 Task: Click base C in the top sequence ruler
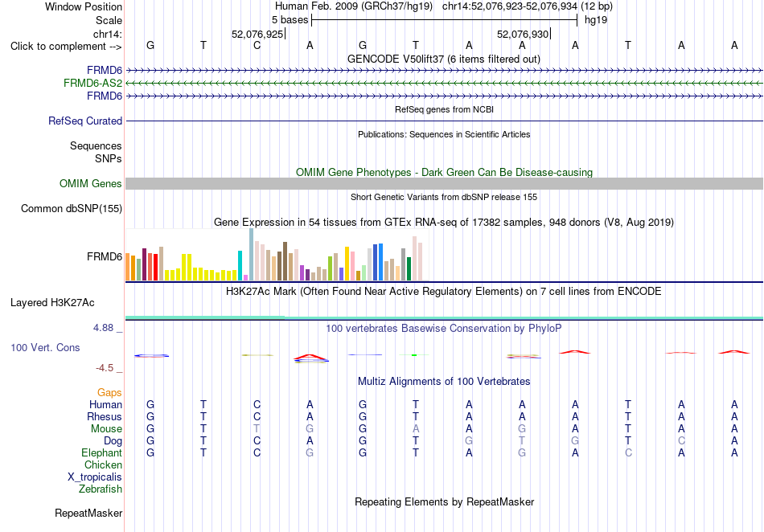(x=257, y=45)
